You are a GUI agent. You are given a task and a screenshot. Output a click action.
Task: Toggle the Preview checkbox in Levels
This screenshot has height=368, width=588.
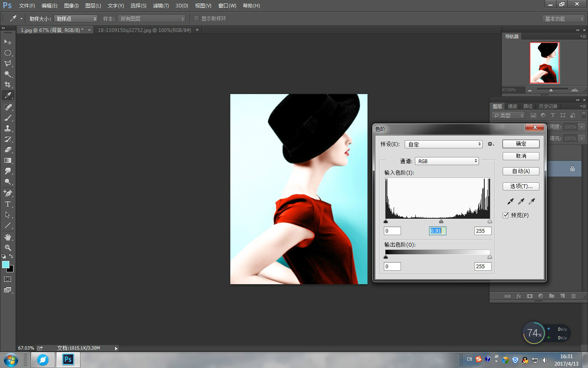point(506,215)
